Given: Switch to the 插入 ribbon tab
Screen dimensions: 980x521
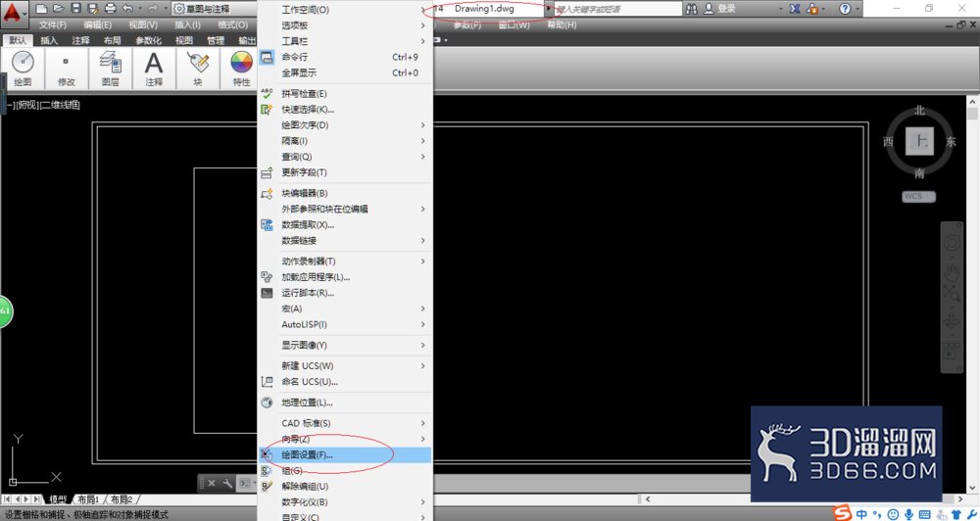Looking at the screenshot, I should [49, 40].
